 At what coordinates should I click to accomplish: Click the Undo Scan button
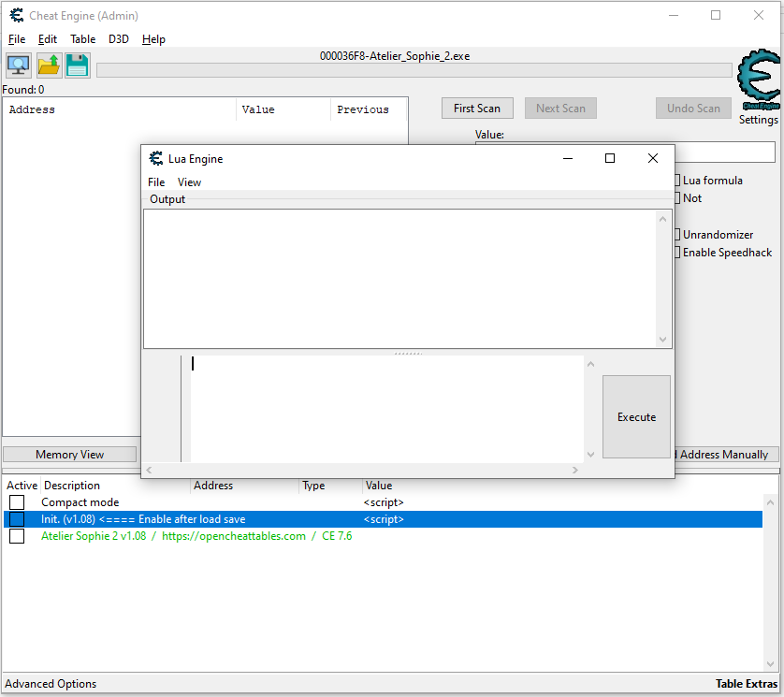coord(693,109)
